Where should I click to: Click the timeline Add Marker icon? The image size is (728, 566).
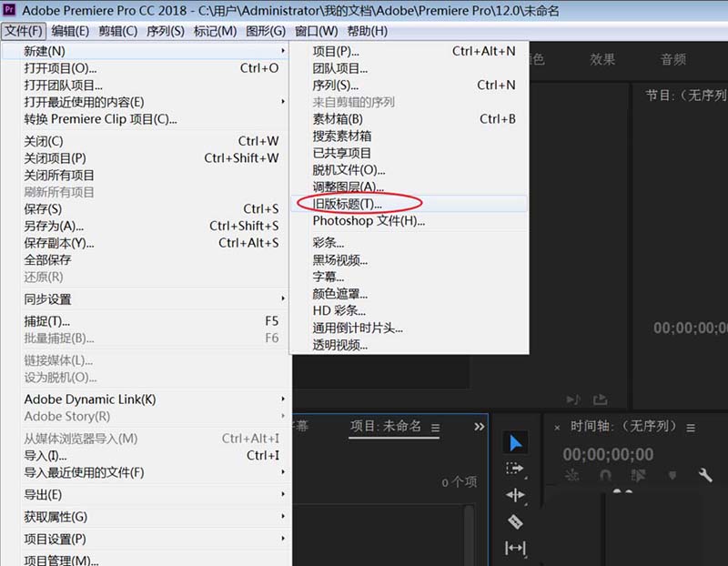(x=672, y=475)
